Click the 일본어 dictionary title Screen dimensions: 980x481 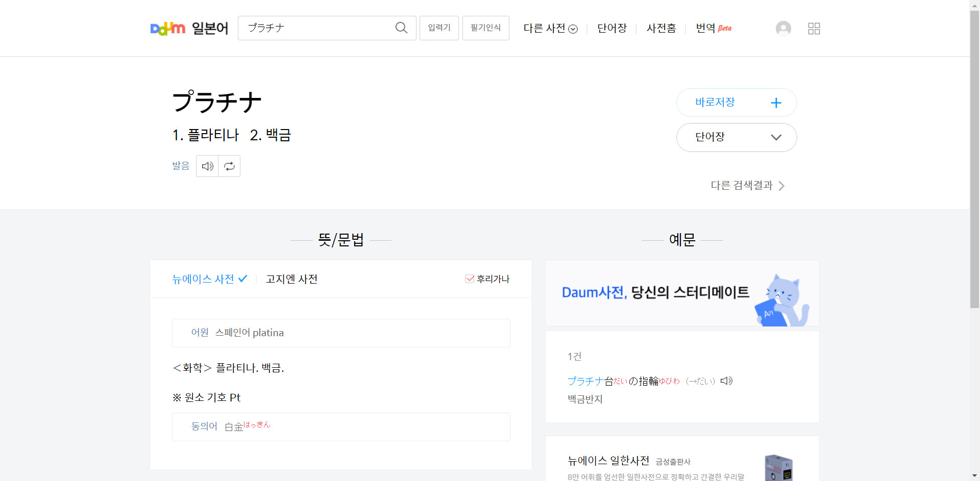(210, 28)
